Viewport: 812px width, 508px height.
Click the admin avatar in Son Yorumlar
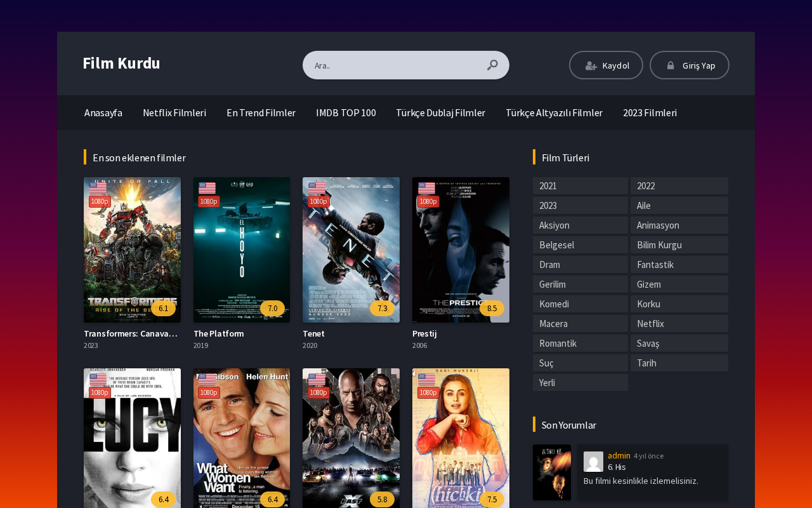[593, 462]
